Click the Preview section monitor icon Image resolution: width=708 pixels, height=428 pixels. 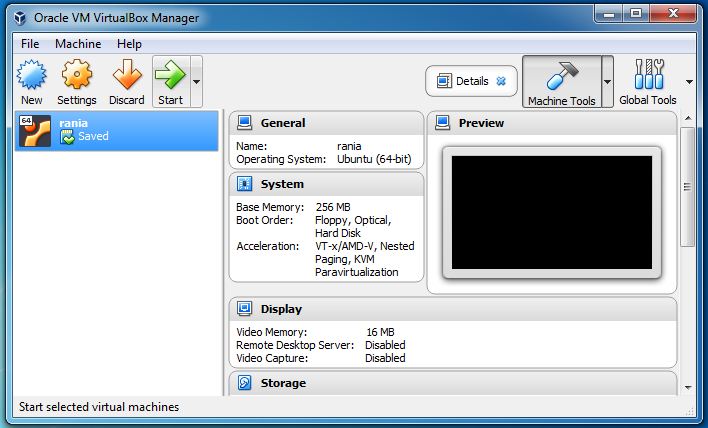[442, 123]
